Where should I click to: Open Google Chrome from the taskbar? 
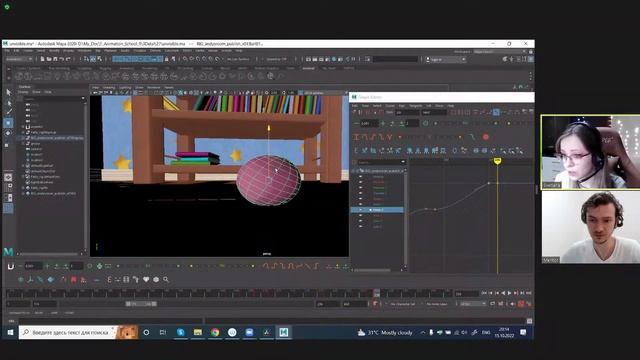(215, 332)
